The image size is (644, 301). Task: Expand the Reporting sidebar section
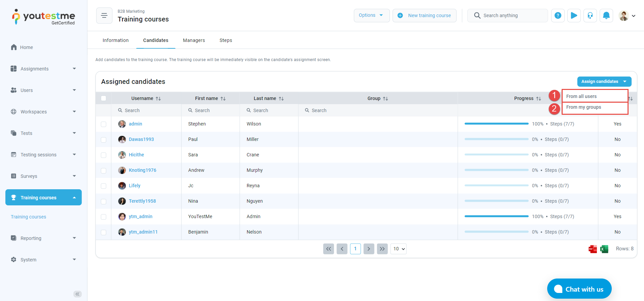(43, 238)
